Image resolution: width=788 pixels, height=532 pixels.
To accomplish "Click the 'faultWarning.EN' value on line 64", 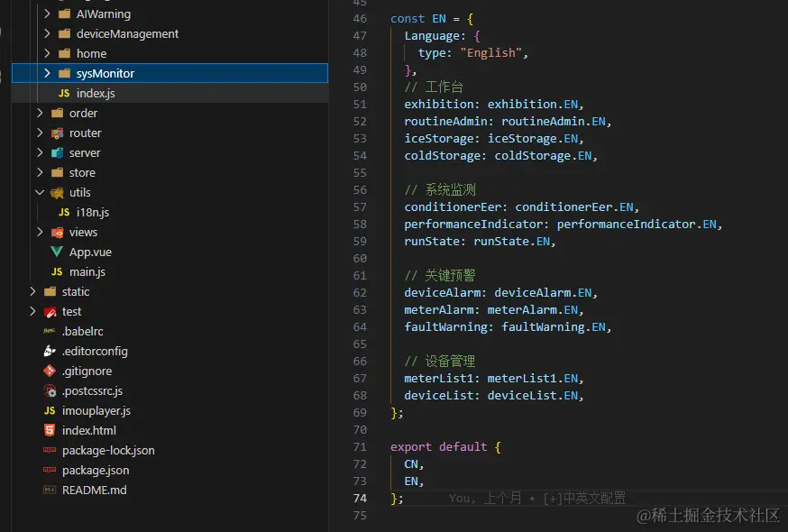I will pyautogui.click(x=554, y=326).
